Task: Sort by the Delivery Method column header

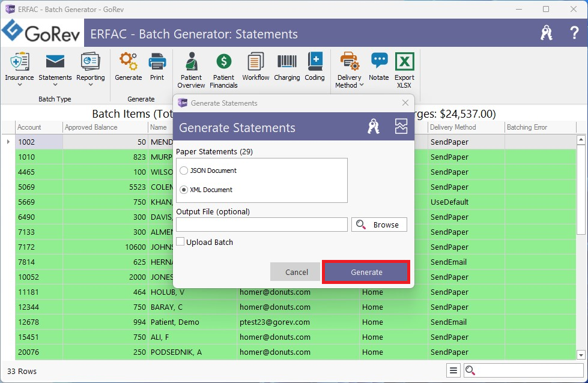Action: click(x=466, y=127)
